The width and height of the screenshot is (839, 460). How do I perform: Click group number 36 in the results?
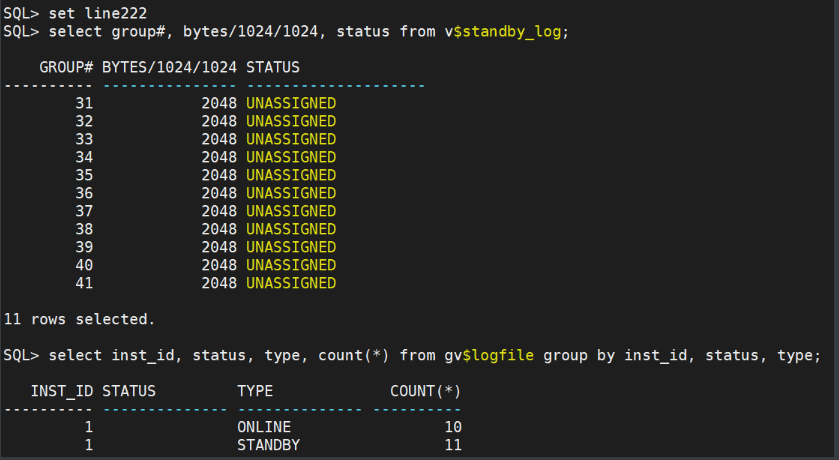tap(83, 193)
